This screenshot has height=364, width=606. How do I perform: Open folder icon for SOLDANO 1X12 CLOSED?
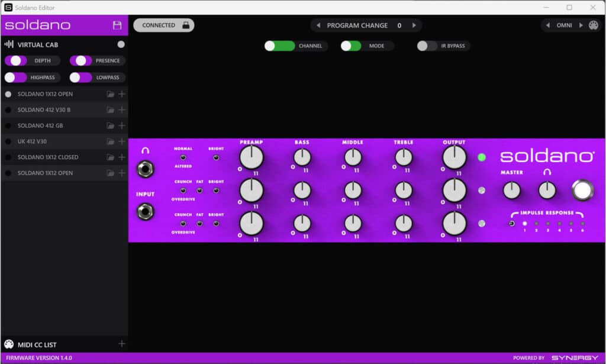click(111, 157)
